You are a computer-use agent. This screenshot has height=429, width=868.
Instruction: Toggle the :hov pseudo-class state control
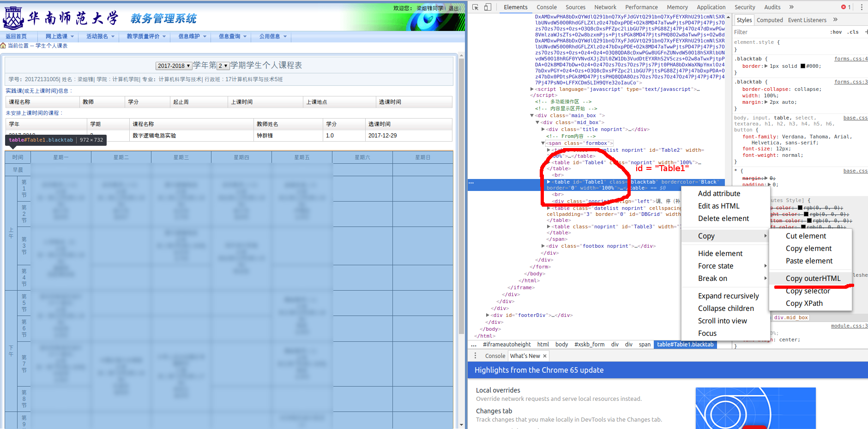(836, 32)
